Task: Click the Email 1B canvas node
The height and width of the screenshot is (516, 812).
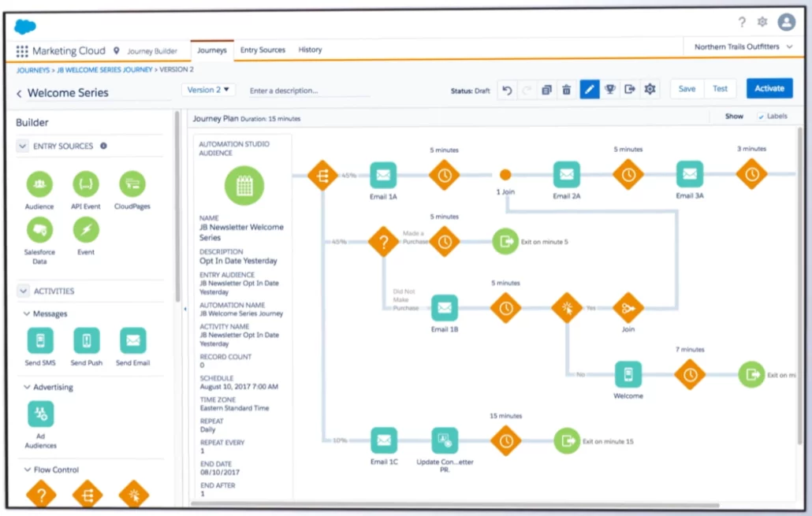Action: coord(445,308)
